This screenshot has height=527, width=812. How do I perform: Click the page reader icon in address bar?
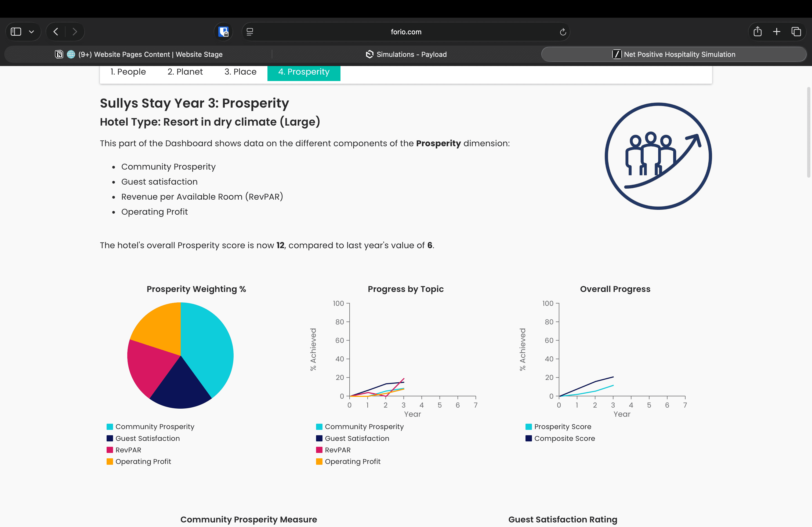250,32
